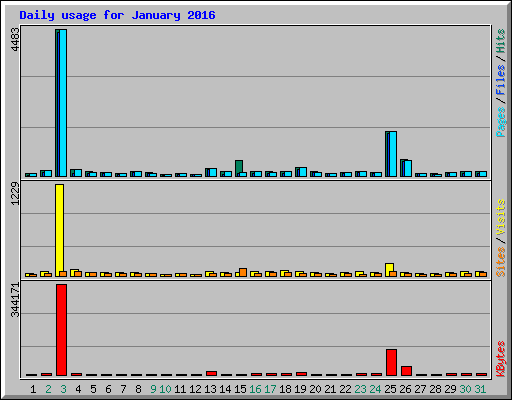Click day label 7 on the axis

[123, 389]
